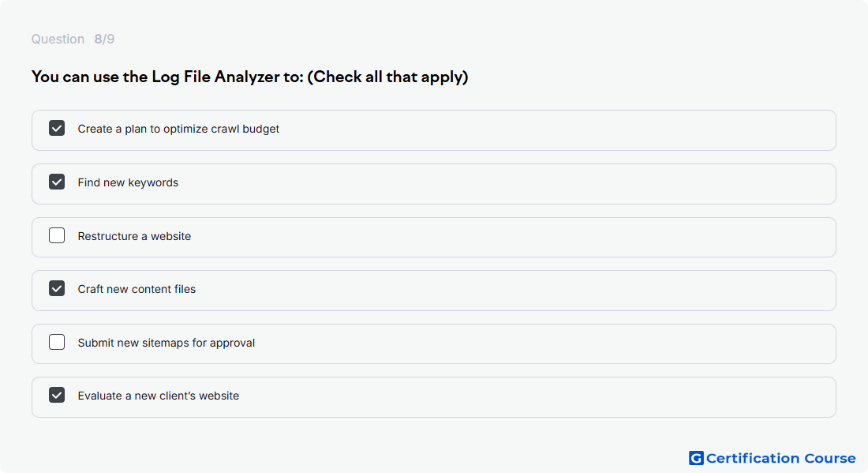Select the answer card containing 'Submit new sitemaps'
868x473 pixels.
coord(434,344)
